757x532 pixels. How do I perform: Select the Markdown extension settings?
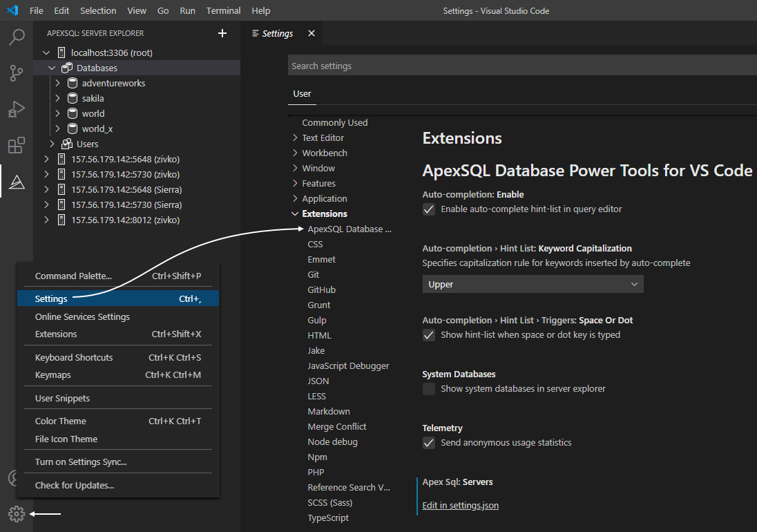point(329,412)
